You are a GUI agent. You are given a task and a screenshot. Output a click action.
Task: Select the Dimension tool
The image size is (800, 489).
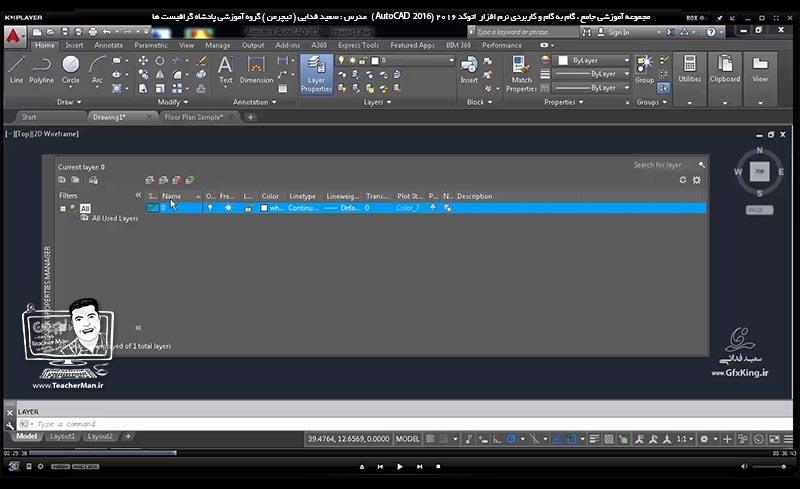click(256, 69)
